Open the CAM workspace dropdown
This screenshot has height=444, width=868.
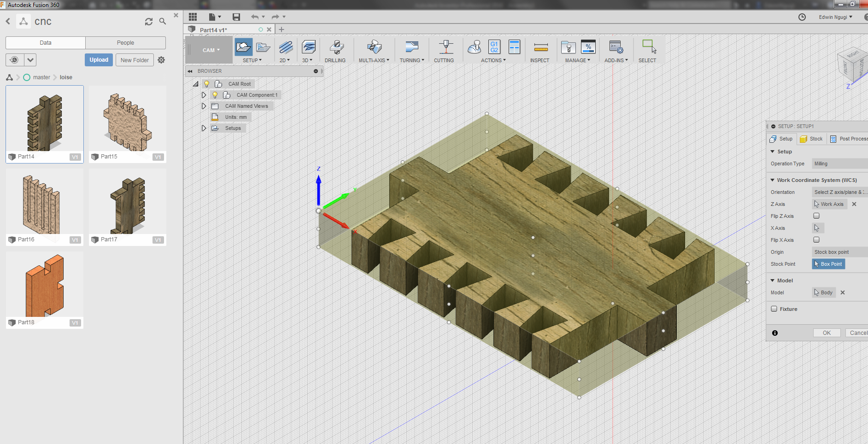(211, 50)
